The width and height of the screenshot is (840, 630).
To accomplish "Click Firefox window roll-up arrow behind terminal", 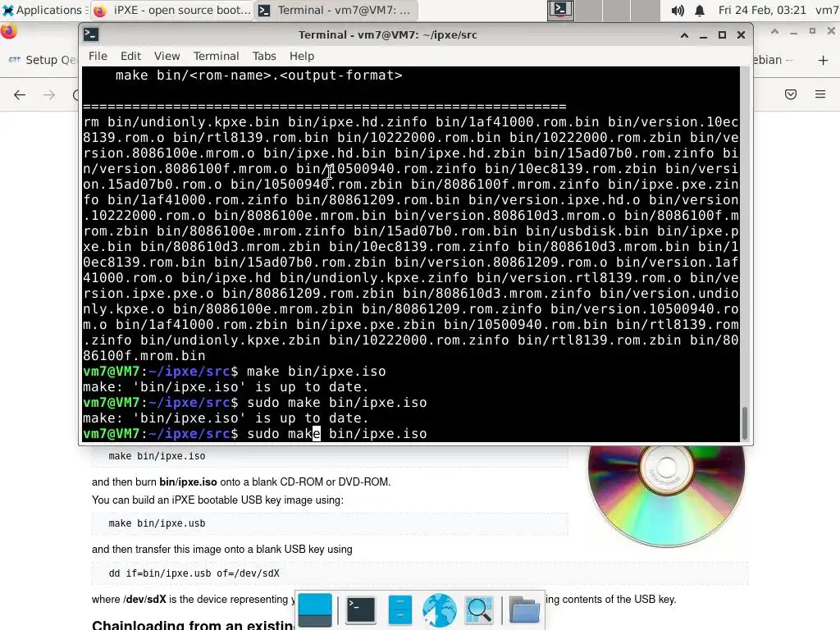I will click(774, 32).
